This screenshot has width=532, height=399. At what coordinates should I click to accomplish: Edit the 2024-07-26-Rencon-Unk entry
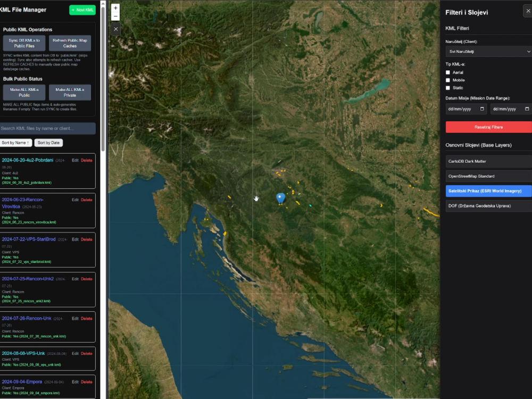tap(75, 319)
